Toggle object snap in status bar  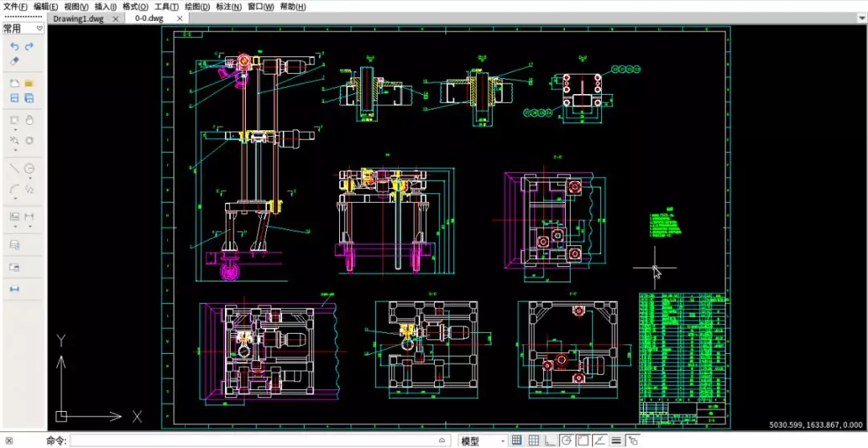[x=583, y=441]
